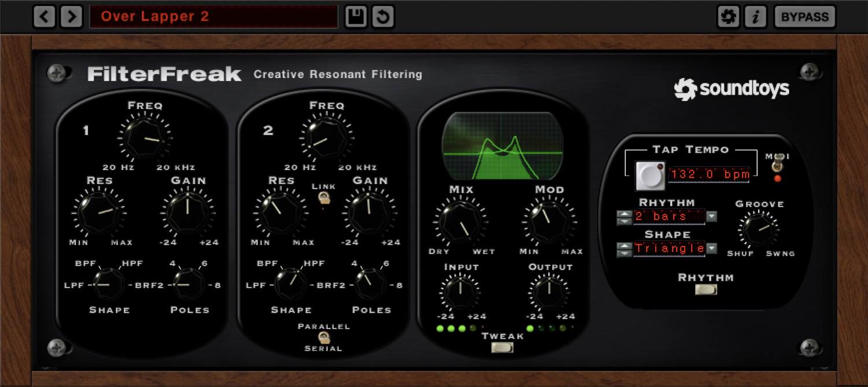Flip the Parallel/Serial routing switch
The width and height of the screenshot is (868, 387).
tap(323, 337)
